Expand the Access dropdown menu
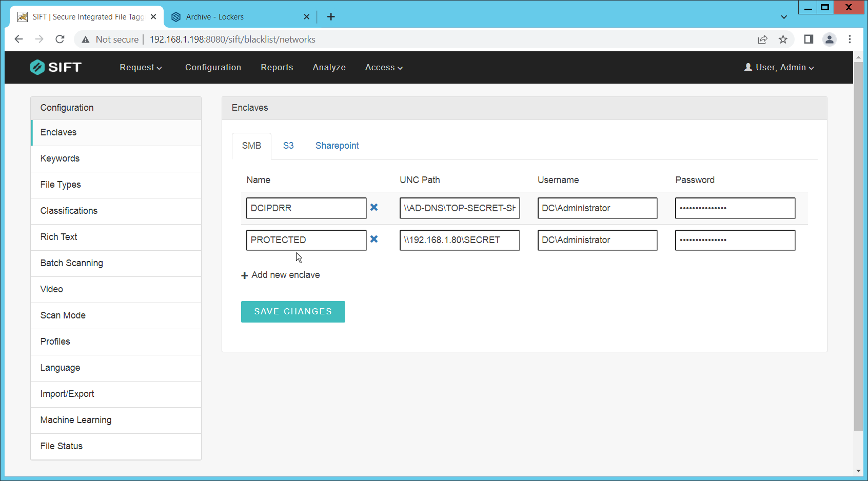 coord(383,68)
